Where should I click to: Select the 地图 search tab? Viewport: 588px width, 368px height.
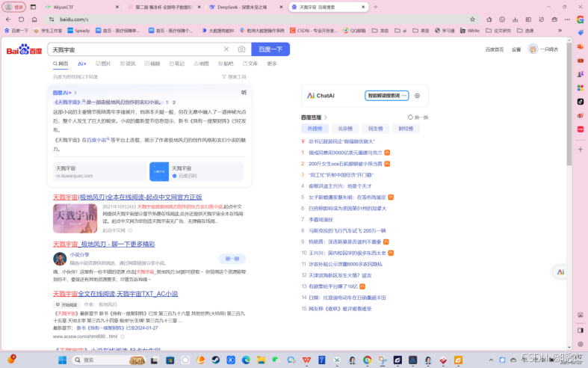click(x=202, y=64)
